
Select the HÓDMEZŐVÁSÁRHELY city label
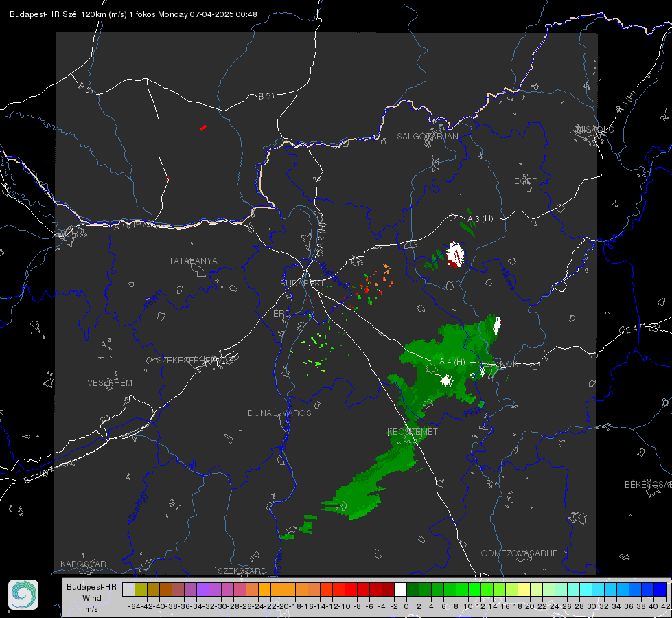tap(521, 553)
